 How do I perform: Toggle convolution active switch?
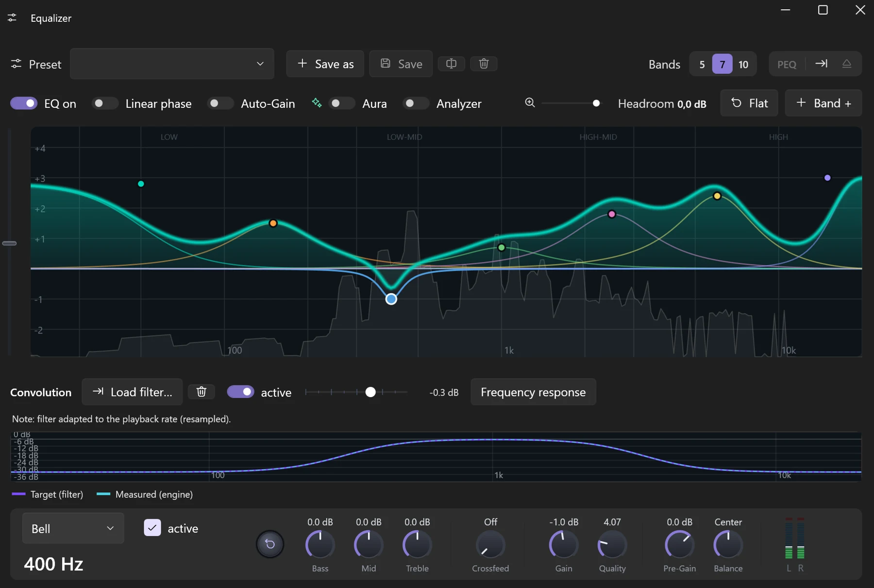(x=240, y=391)
